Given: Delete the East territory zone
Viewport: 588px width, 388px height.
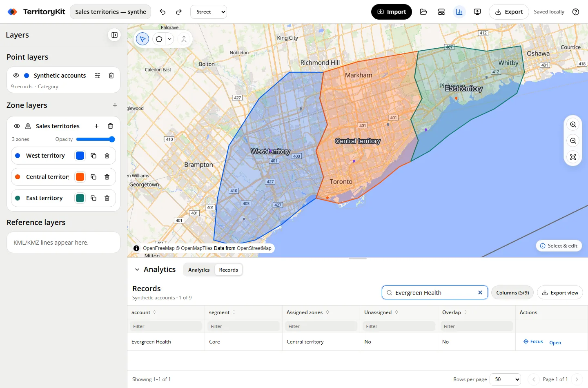Looking at the screenshot, I should (107, 198).
